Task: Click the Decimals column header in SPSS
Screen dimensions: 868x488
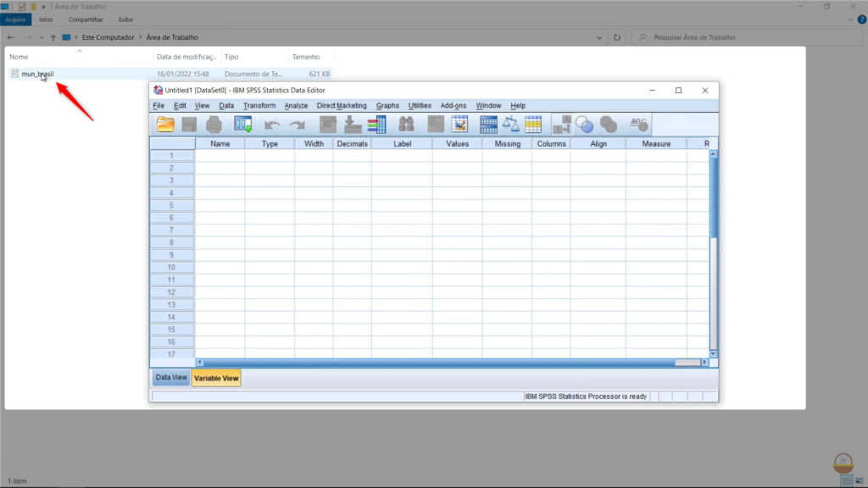Action: [x=352, y=144]
